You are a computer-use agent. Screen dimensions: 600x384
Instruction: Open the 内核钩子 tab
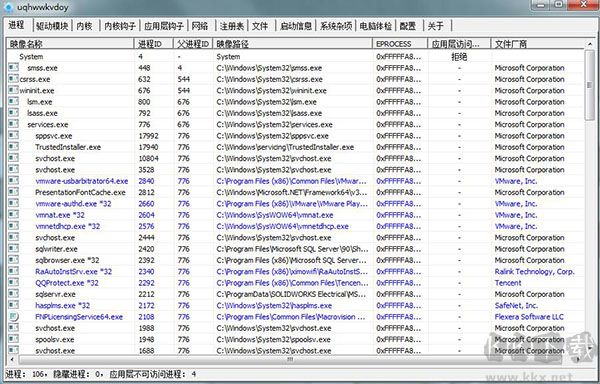120,26
